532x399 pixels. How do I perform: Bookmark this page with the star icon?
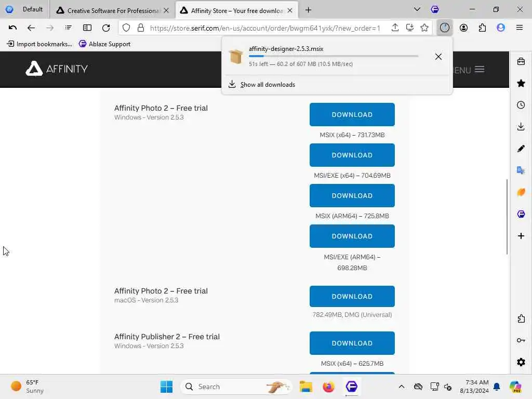pyautogui.click(x=424, y=28)
